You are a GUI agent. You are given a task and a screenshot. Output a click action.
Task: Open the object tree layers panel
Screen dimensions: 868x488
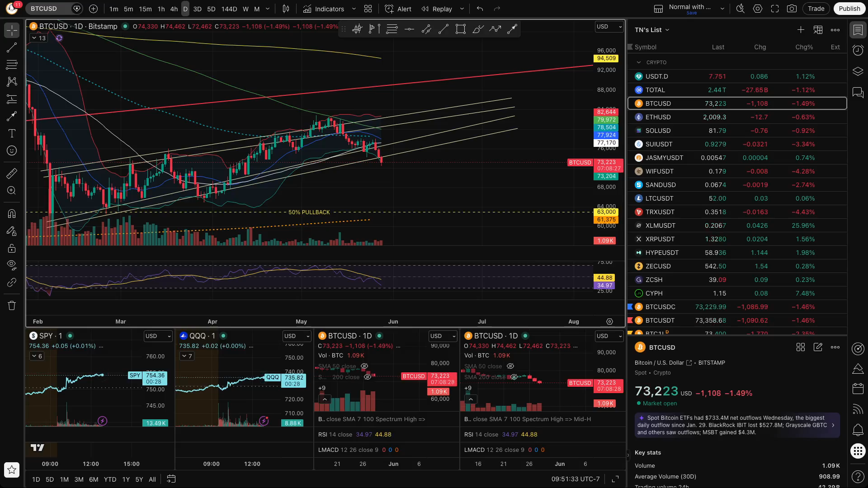[x=858, y=71]
